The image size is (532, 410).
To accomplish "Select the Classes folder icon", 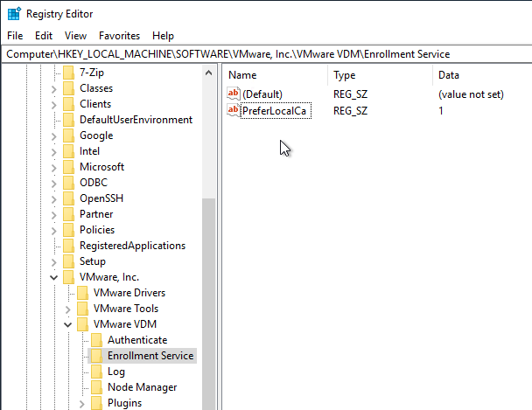I will point(68,88).
